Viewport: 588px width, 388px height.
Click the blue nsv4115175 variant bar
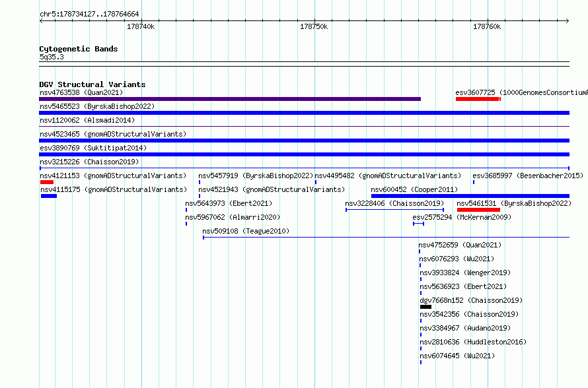tap(49, 196)
